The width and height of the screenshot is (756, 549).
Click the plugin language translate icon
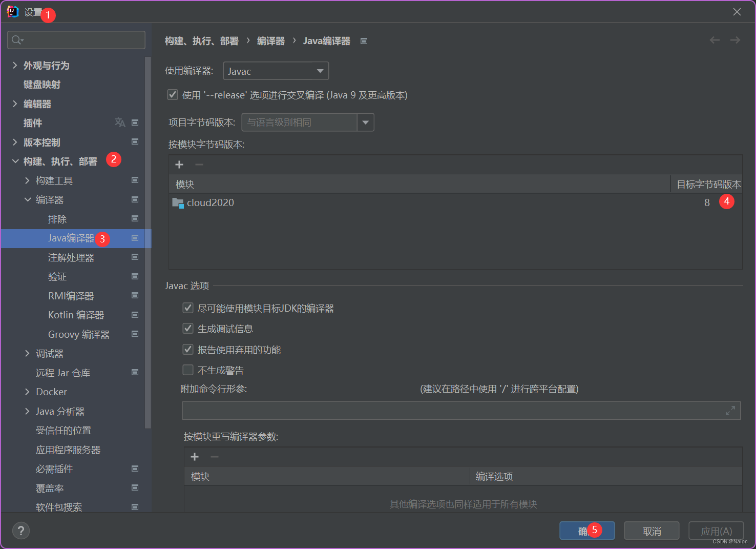pos(120,123)
